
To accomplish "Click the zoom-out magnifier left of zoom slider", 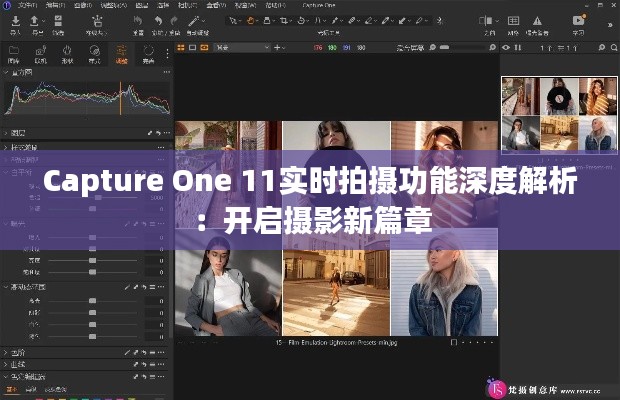I will click(x=433, y=47).
